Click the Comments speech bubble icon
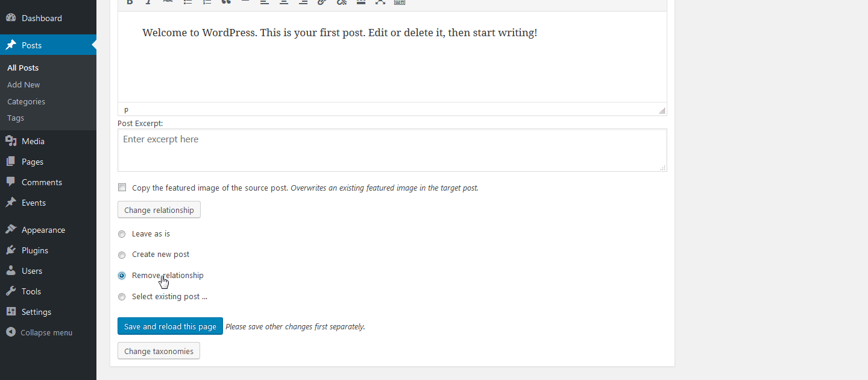Viewport: 868px width, 380px height. click(x=11, y=182)
